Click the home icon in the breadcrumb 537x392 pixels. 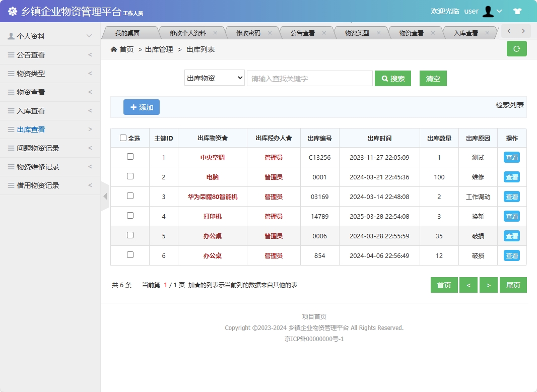(x=114, y=49)
